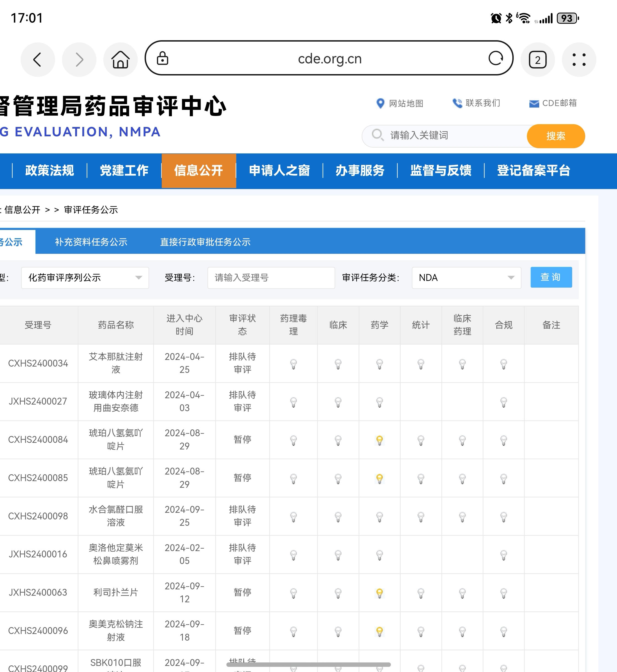Click the 临床 bulb for JXHS2400063
The width and height of the screenshot is (617, 672).
(x=338, y=593)
